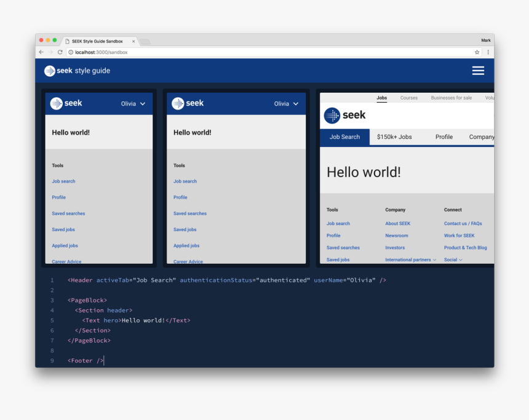529x420 pixels.
Task: Expand International partners dropdown
Action: coord(410,260)
